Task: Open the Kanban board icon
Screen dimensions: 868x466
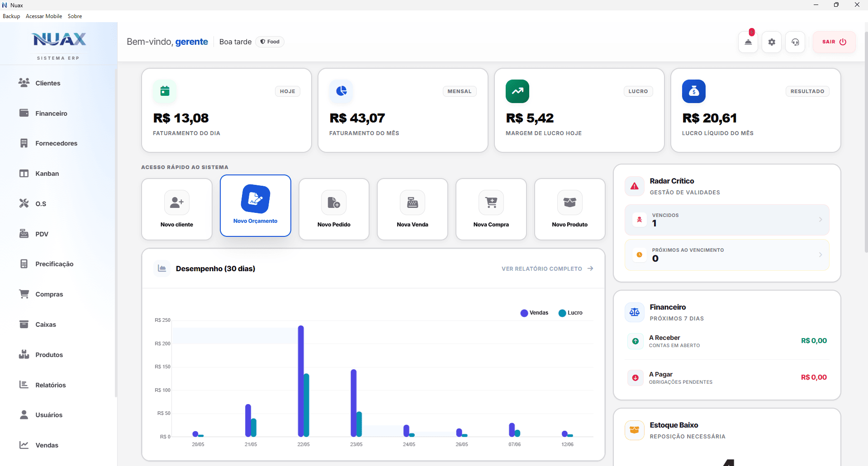Action: tap(24, 174)
